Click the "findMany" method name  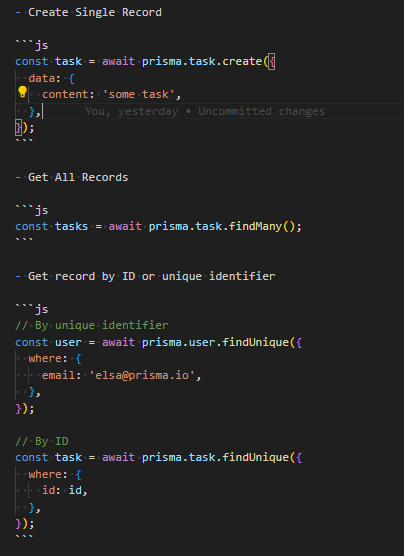(255, 226)
